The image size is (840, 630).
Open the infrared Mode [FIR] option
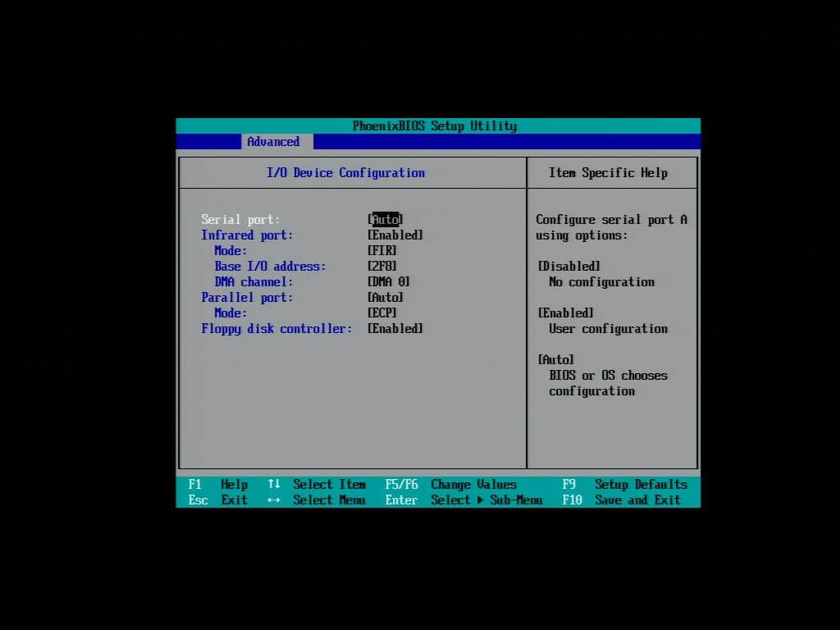pyautogui.click(x=382, y=250)
